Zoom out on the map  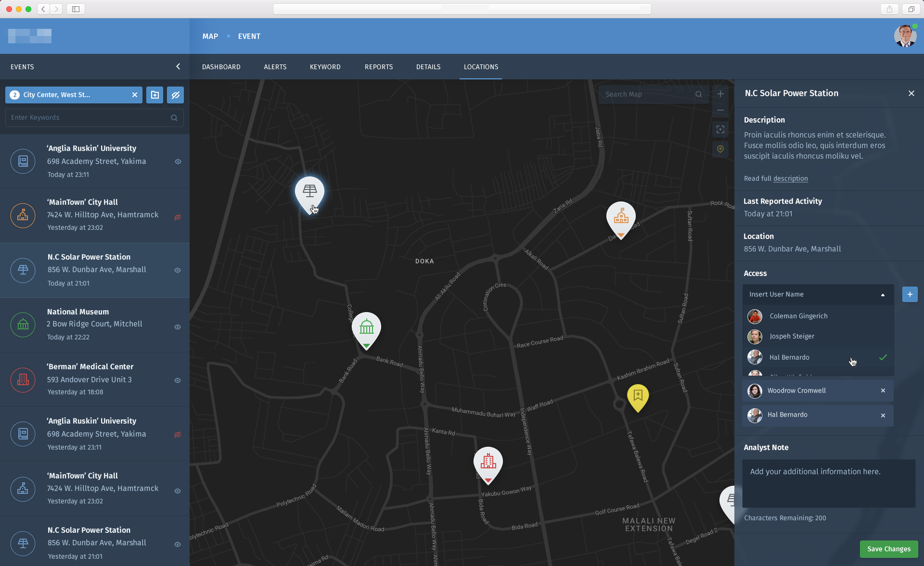click(720, 110)
